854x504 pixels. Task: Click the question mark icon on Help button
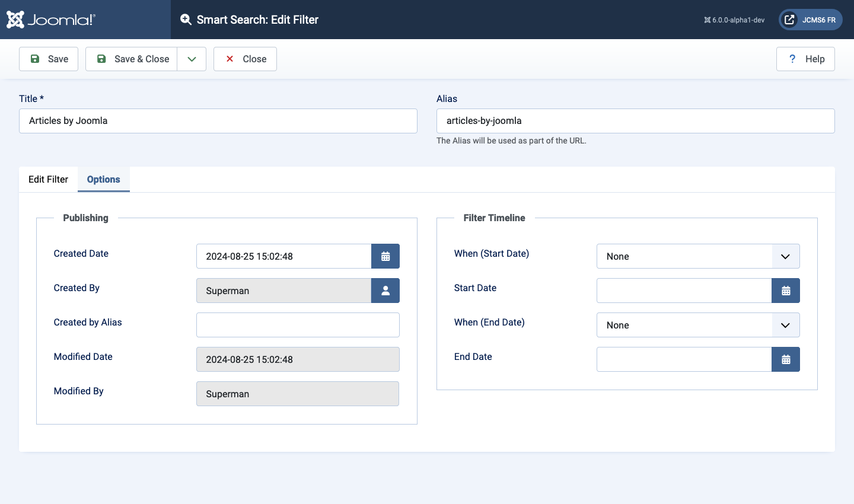pyautogui.click(x=792, y=59)
